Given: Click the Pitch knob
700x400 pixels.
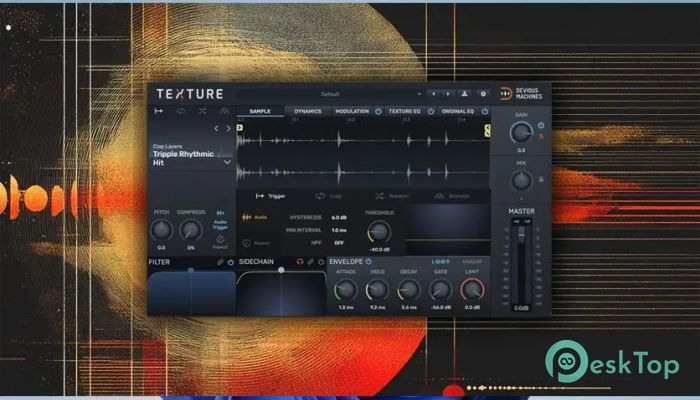Looking at the screenshot, I should click(161, 230).
